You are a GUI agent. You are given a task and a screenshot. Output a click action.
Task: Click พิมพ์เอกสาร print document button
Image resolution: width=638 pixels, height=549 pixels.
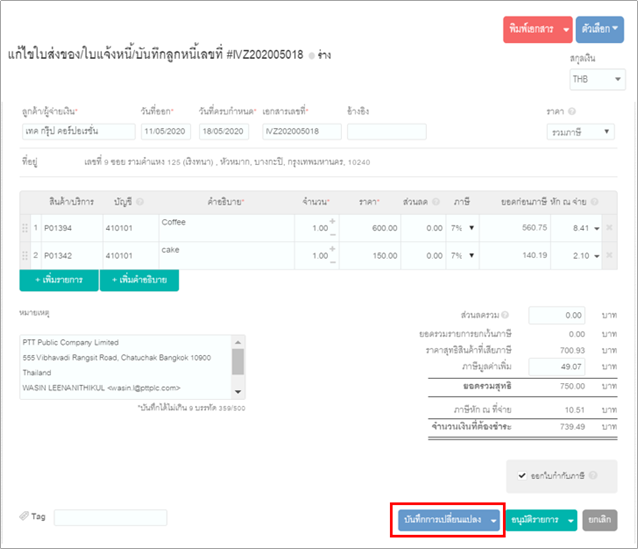pyautogui.click(x=531, y=29)
